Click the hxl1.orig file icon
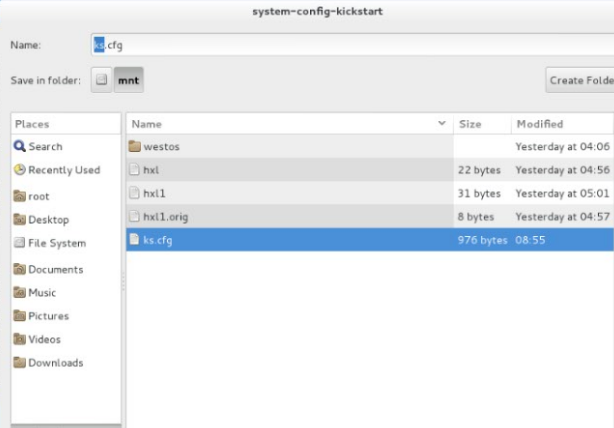Screen dimensions: 614x428 click(134, 216)
